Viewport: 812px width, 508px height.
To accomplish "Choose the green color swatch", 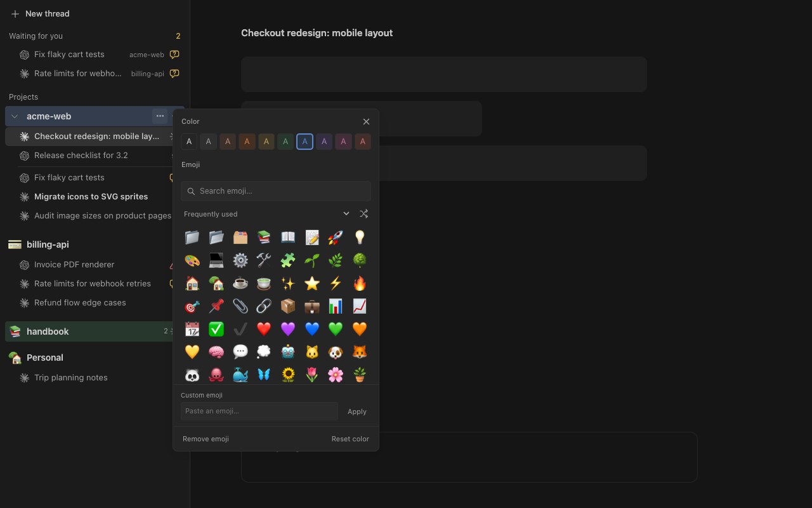I will click(x=285, y=142).
